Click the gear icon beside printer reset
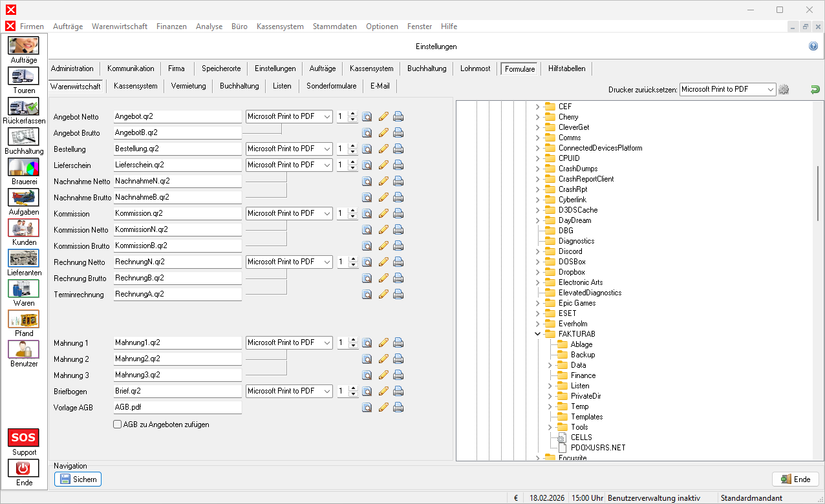The width and height of the screenshot is (825, 504). coord(784,90)
